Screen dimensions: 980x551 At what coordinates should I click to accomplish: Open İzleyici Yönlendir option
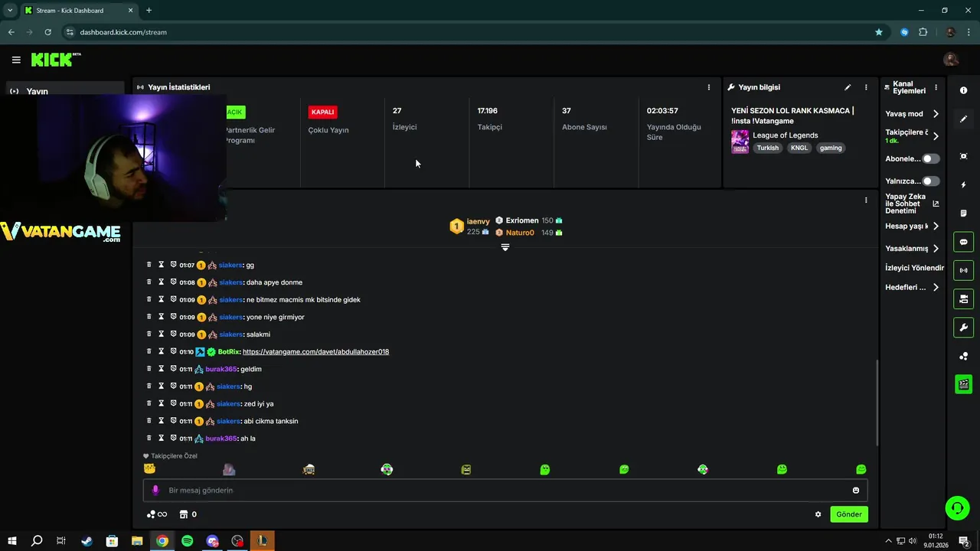pos(915,268)
